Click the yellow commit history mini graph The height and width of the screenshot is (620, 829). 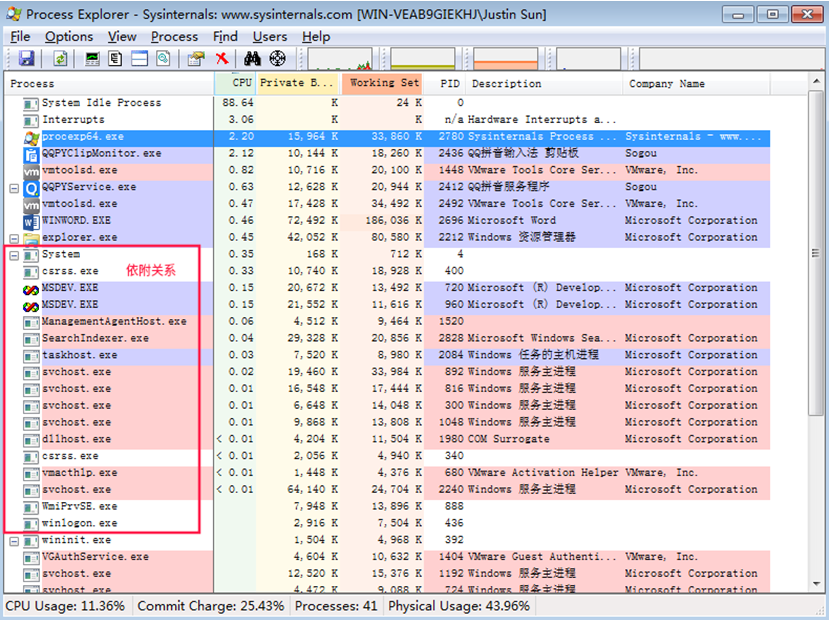click(x=423, y=59)
